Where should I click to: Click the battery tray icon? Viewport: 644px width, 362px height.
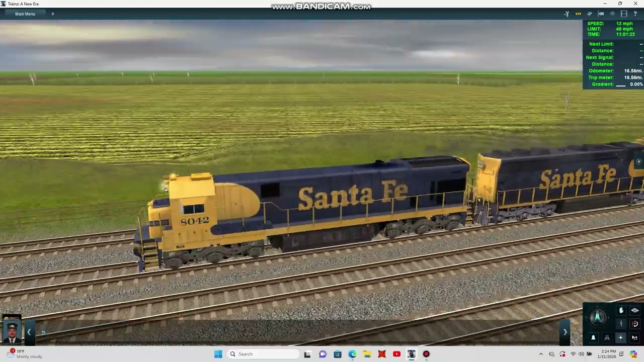click(x=589, y=354)
